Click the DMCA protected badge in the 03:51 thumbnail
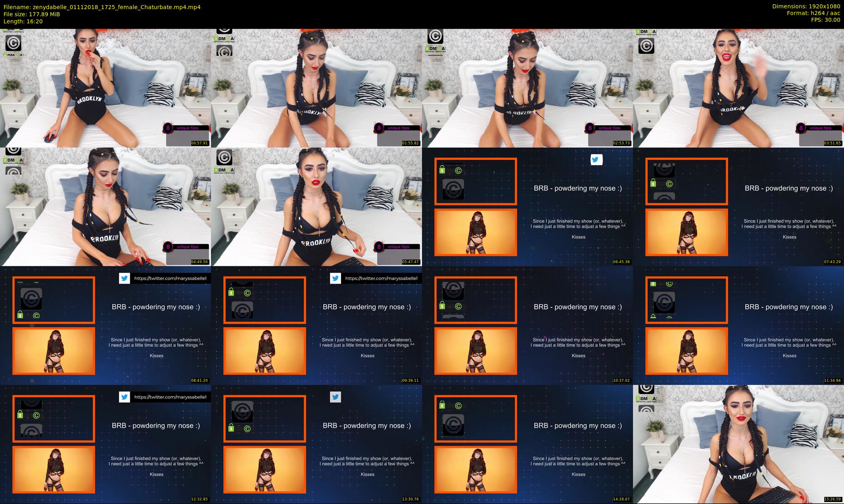 646,32
